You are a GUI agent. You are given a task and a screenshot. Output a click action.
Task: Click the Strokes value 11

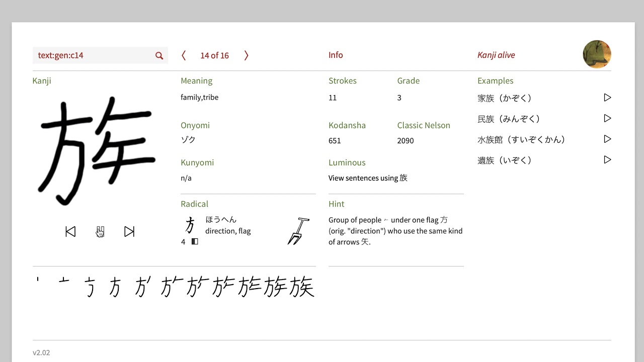point(333,98)
